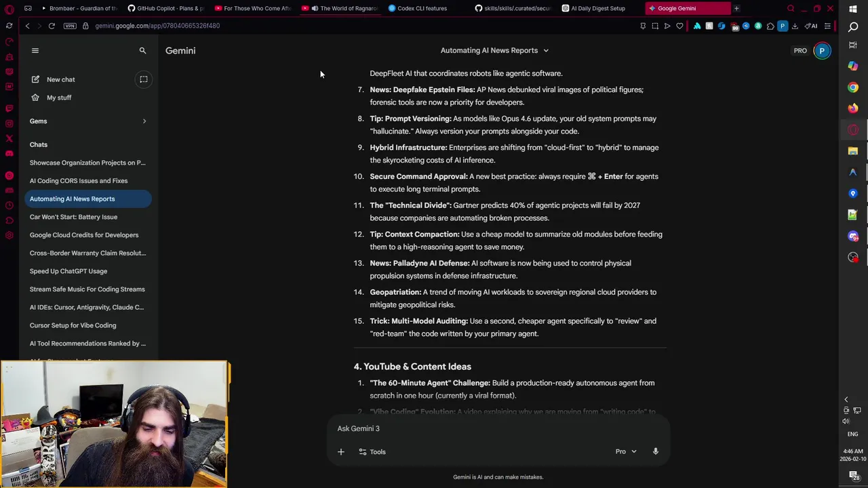
Task: Reload the page with refresh icon
Action: tap(52, 26)
